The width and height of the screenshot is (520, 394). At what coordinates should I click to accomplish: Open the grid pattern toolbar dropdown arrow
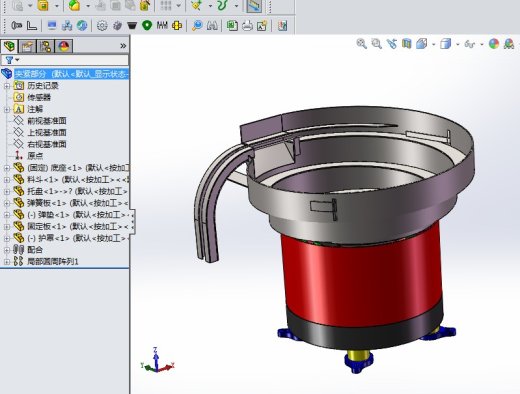(179, 6)
